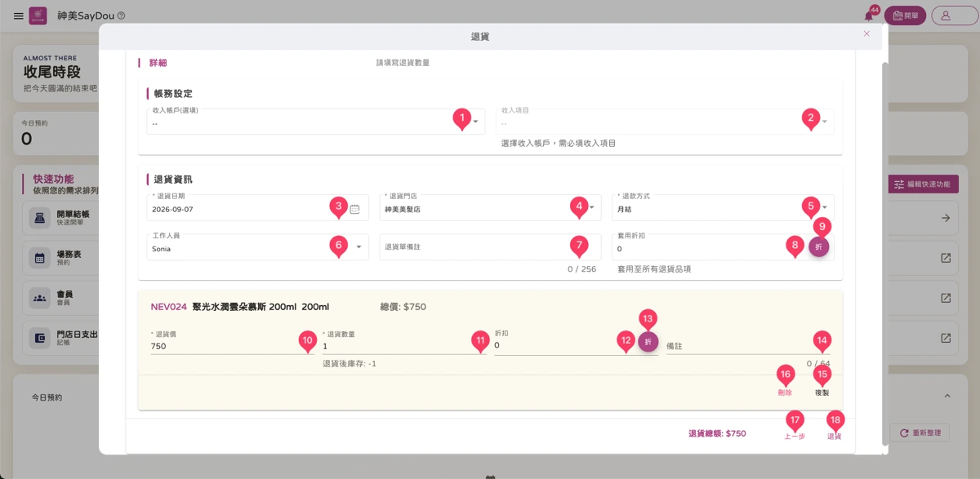Click the SayDou logo icon
Viewport: 980px width, 479px height.
38,16
